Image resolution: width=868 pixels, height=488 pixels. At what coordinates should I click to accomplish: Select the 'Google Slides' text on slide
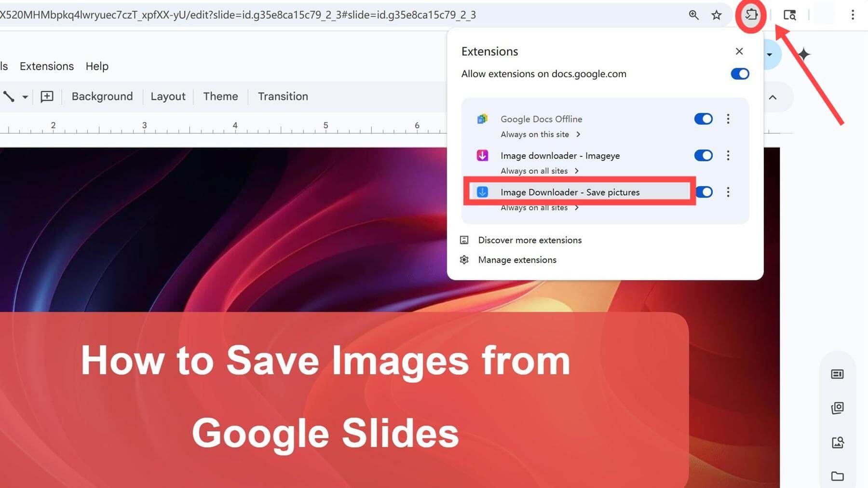click(x=325, y=433)
